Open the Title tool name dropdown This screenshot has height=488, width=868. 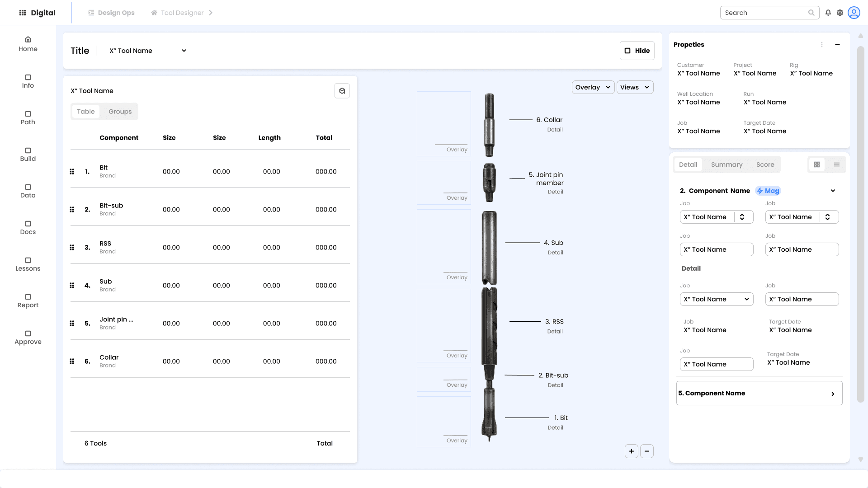tap(148, 51)
